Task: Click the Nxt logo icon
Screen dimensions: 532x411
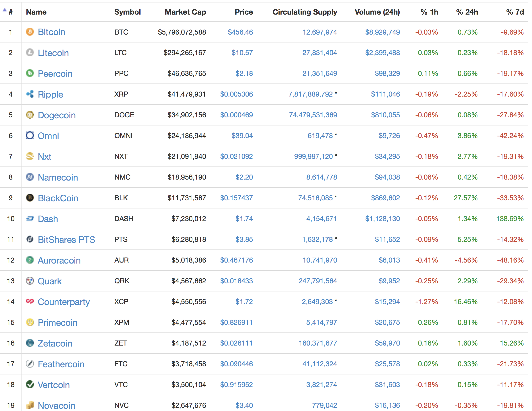Action: 30,156
